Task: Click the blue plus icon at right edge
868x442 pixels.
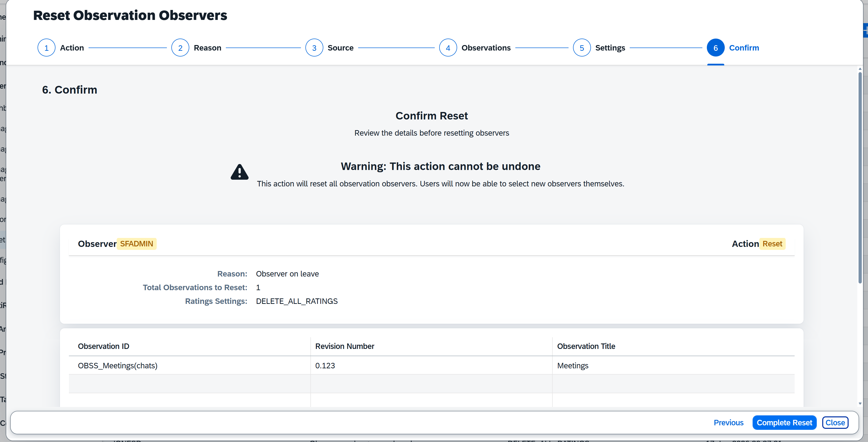Action: pyautogui.click(x=866, y=31)
